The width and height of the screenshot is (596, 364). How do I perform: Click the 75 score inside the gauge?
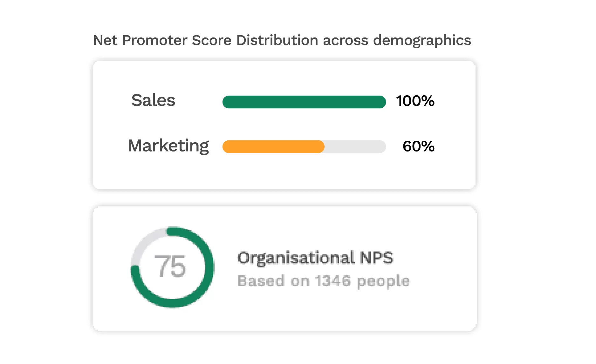coord(170,266)
